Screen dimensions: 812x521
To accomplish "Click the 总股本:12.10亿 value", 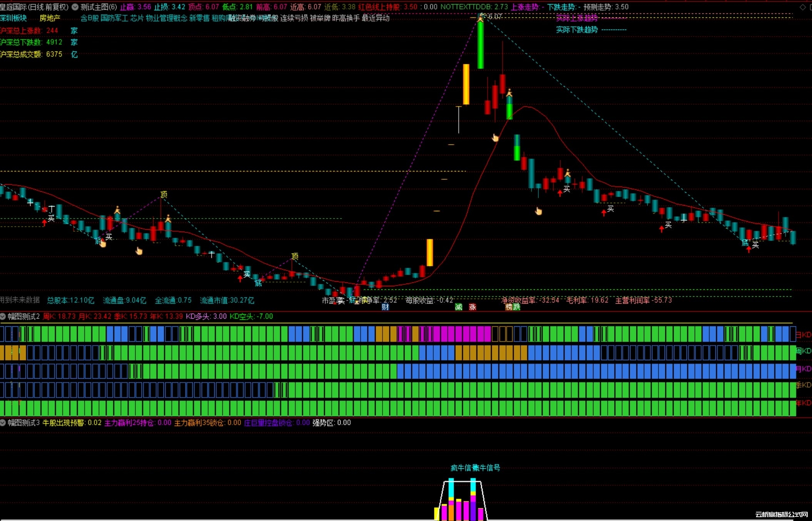I will (70, 300).
